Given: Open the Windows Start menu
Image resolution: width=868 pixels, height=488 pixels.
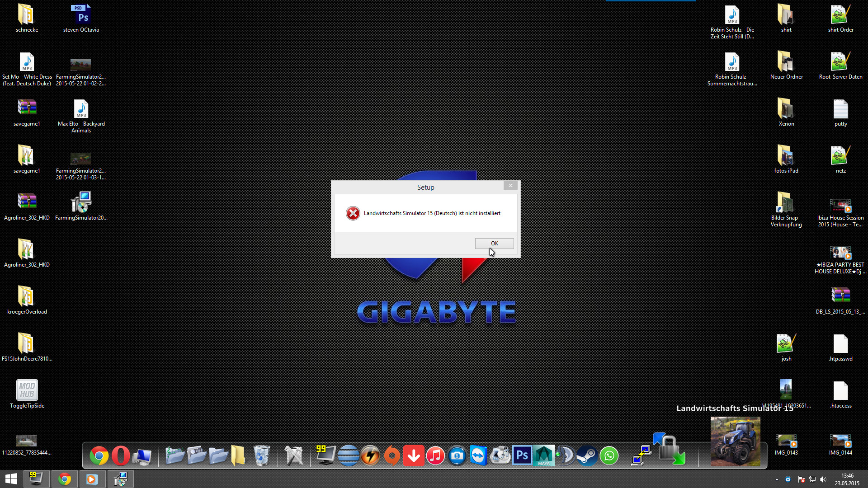Looking at the screenshot, I should 11,479.
